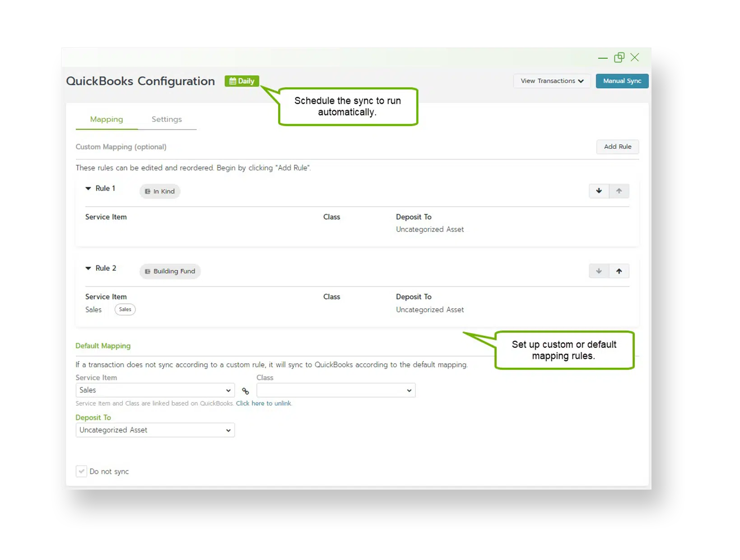Open the default Service Item dropdown
This screenshot has height=560, width=740.
pos(155,390)
